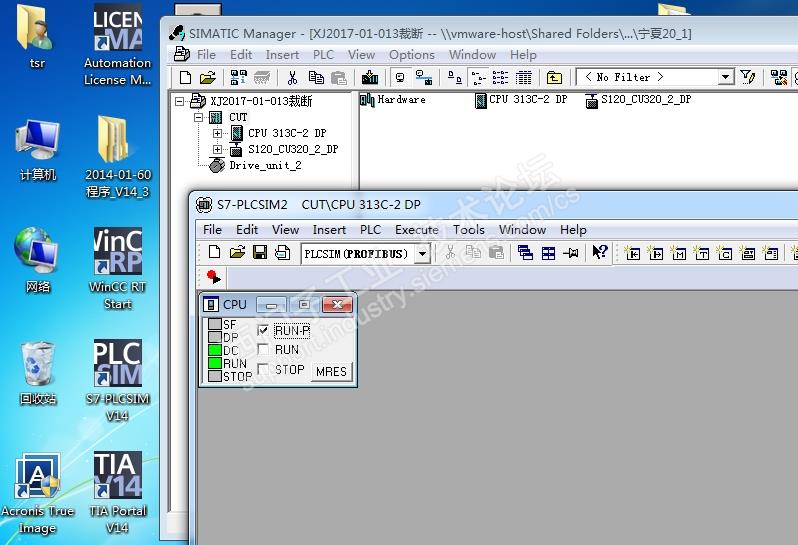Click Open Project icon in SIMATIC Manager toolbar

[x=208, y=77]
